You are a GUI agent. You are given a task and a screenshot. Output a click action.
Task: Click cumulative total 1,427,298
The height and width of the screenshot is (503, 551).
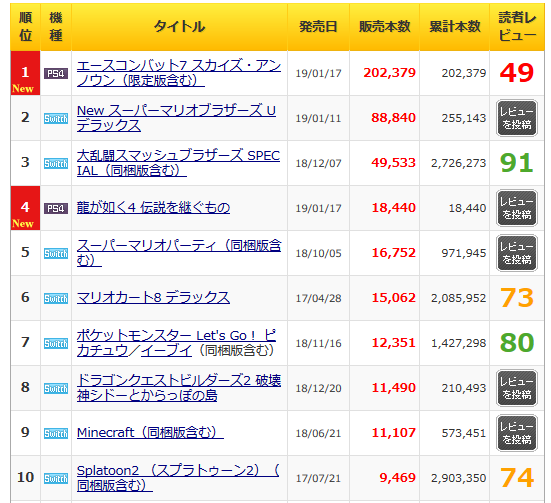pyautogui.click(x=459, y=343)
